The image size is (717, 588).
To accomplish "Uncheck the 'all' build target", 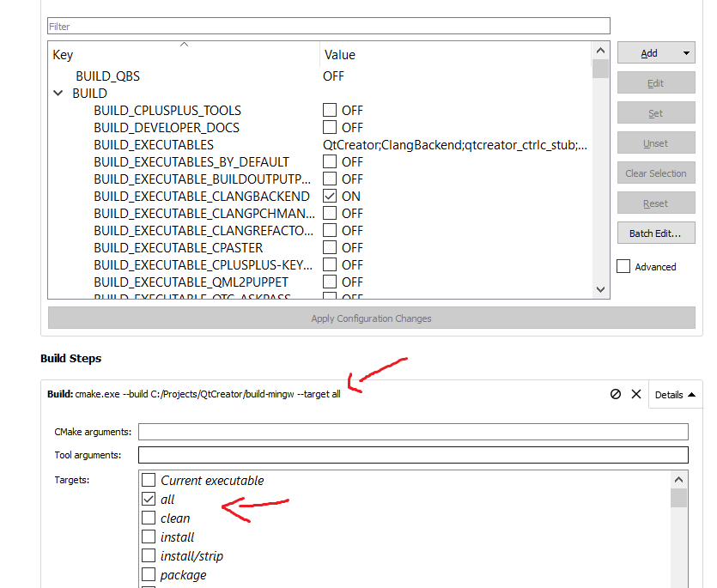I will (x=149, y=500).
